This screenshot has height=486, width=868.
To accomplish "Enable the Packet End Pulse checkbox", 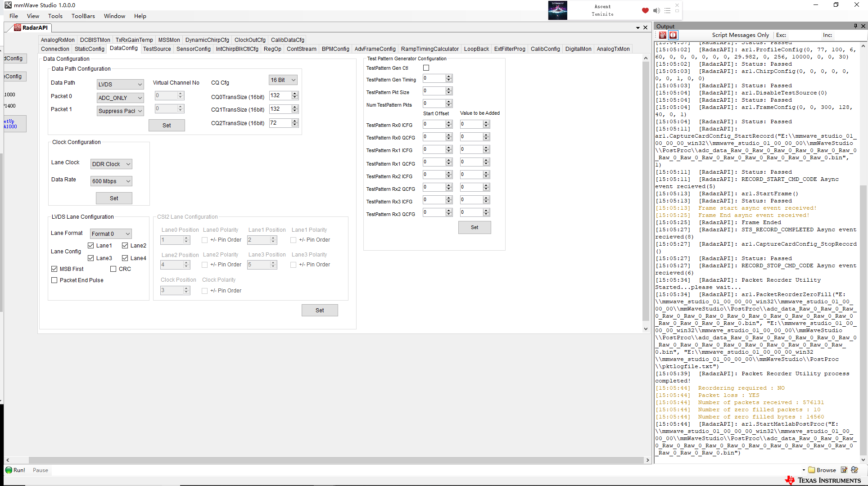I will point(54,280).
